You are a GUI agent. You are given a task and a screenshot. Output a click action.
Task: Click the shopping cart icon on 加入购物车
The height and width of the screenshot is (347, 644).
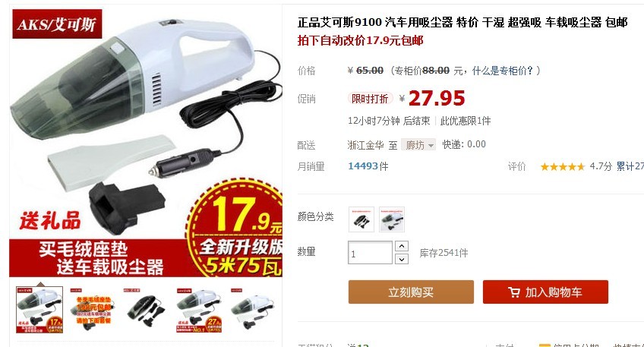pyautogui.click(x=514, y=292)
